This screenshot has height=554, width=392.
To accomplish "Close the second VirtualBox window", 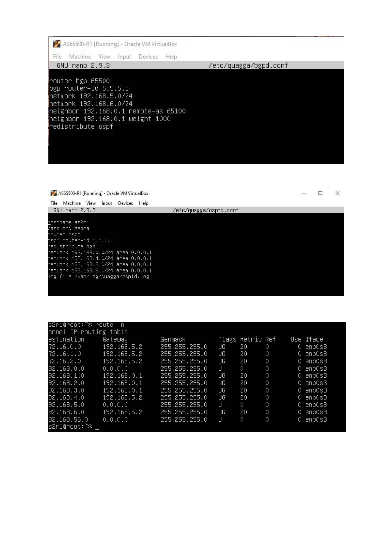I will (337, 193).
